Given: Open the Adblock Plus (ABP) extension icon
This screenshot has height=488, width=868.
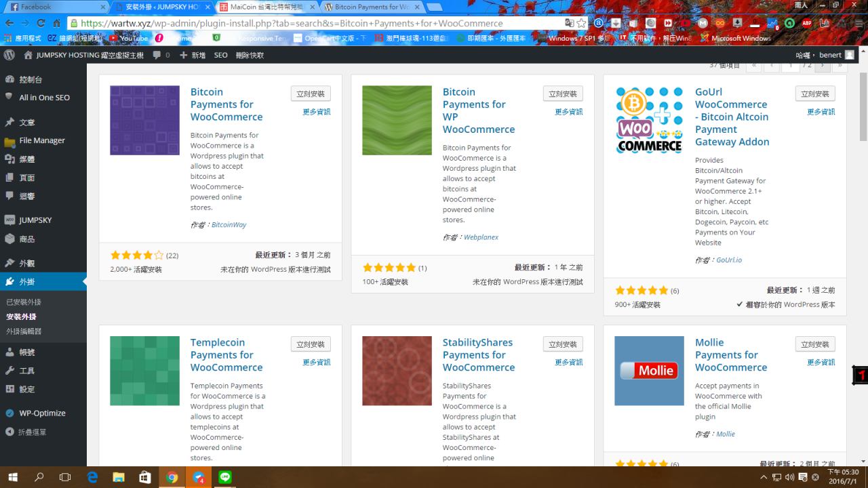Looking at the screenshot, I should coord(807,23).
